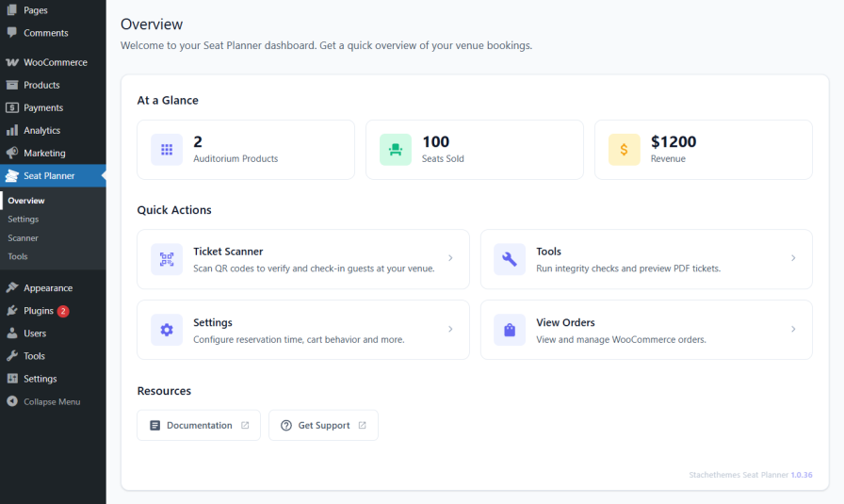Click the View Orders shopping bag icon
The width and height of the screenshot is (844, 504).
(x=510, y=330)
